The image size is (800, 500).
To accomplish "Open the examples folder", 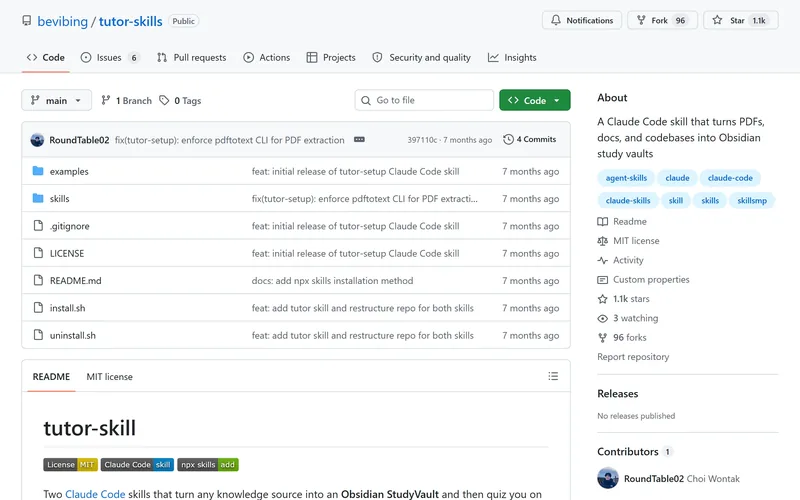I will [69, 171].
